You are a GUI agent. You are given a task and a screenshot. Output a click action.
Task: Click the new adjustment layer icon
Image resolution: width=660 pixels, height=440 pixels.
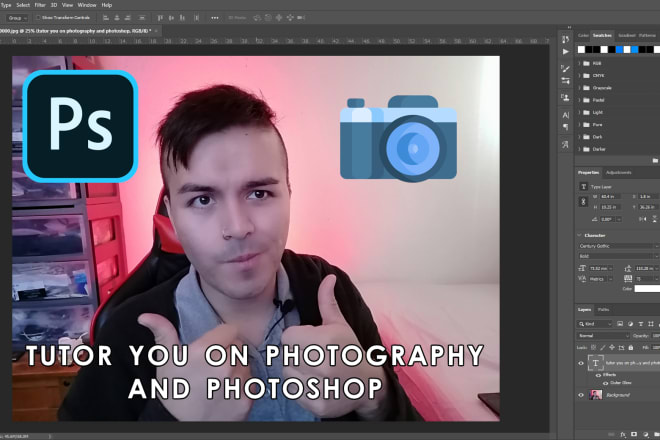click(x=646, y=434)
